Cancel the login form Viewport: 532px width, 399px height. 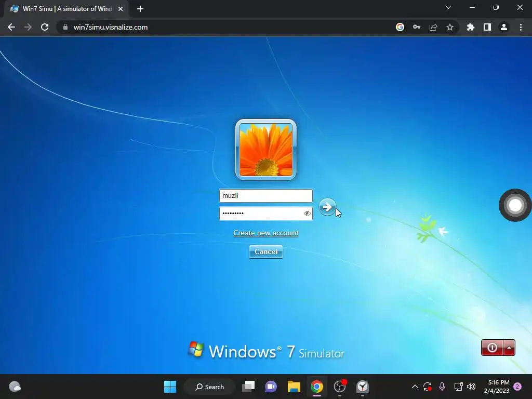tap(265, 252)
